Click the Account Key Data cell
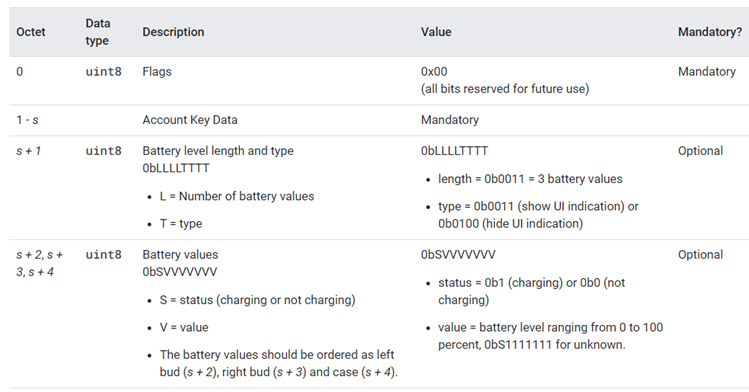Image resolution: width=749 pixels, height=392 pixels. point(190,120)
